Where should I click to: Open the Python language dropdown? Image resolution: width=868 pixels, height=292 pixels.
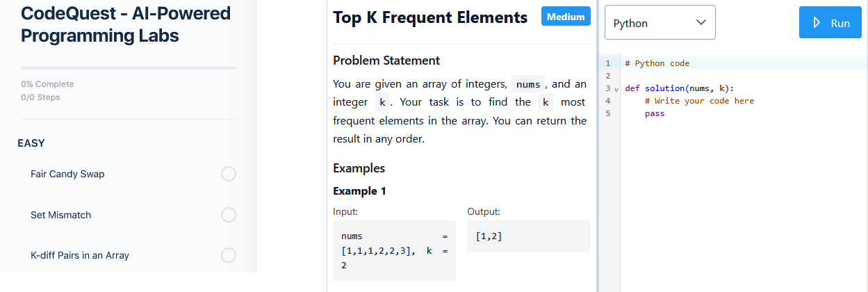coord(659,23)
